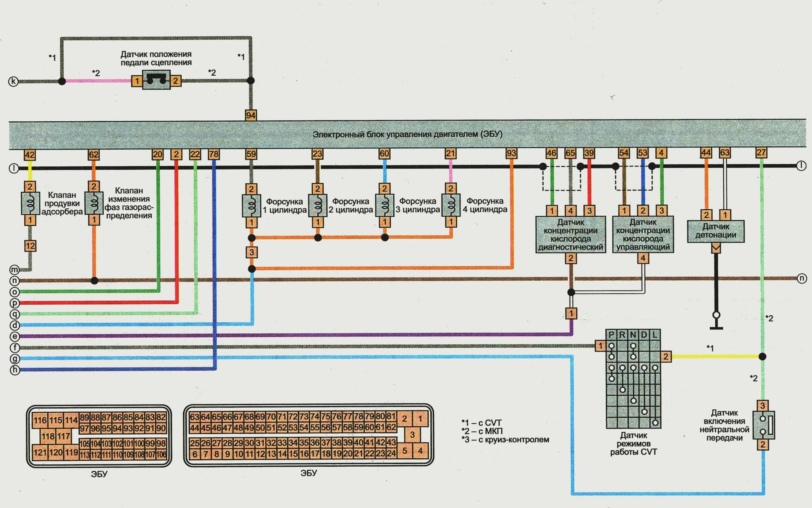Screen dimensions: 812x508
Task: Click the label 'Форсунка 4 цилиндра'
Action: [485, 205]
